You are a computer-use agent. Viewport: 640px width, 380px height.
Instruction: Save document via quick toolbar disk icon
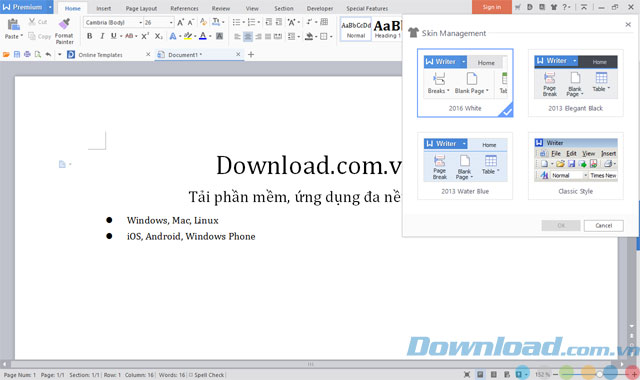(17, 54)
